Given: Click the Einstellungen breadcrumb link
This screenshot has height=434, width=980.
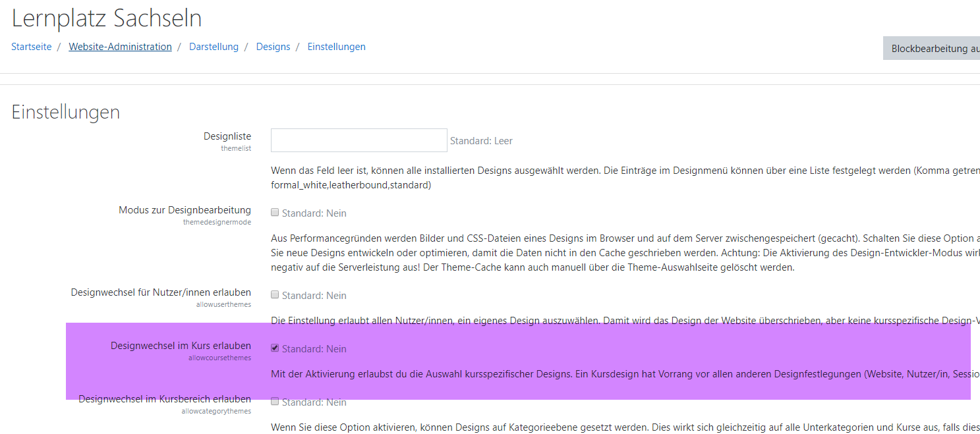Looking at the screenshot, I should tap(336, 47).
